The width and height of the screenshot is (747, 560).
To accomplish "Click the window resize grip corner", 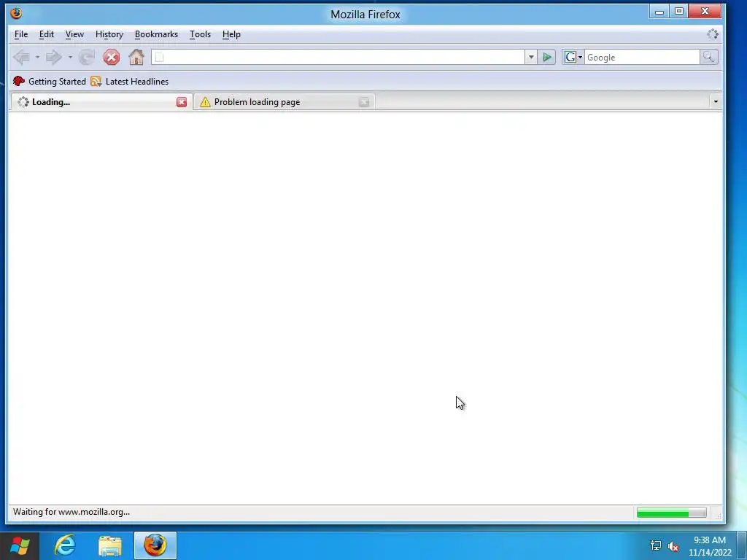I will tap(718, 516).
